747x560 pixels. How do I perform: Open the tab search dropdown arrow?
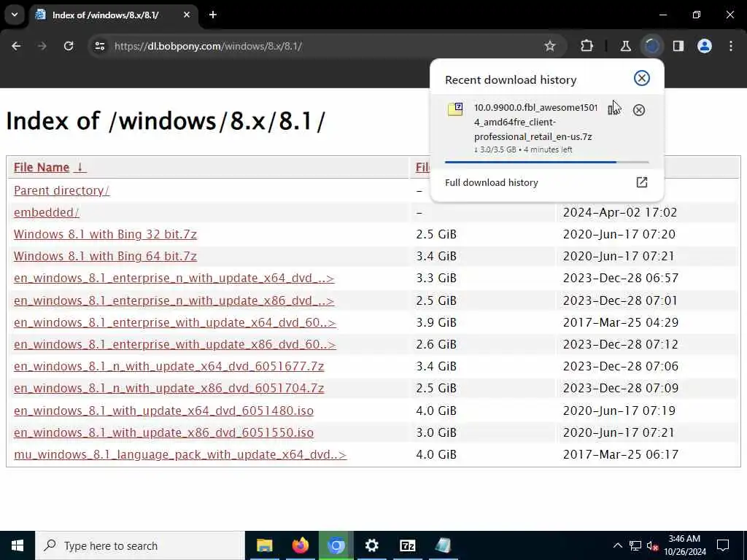click(15, 15)
